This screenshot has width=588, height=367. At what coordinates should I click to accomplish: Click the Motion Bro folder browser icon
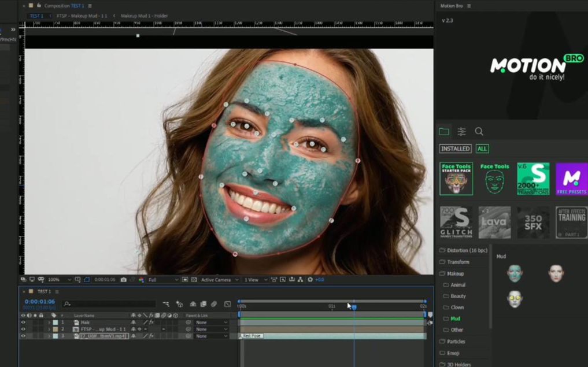point(443,132)
